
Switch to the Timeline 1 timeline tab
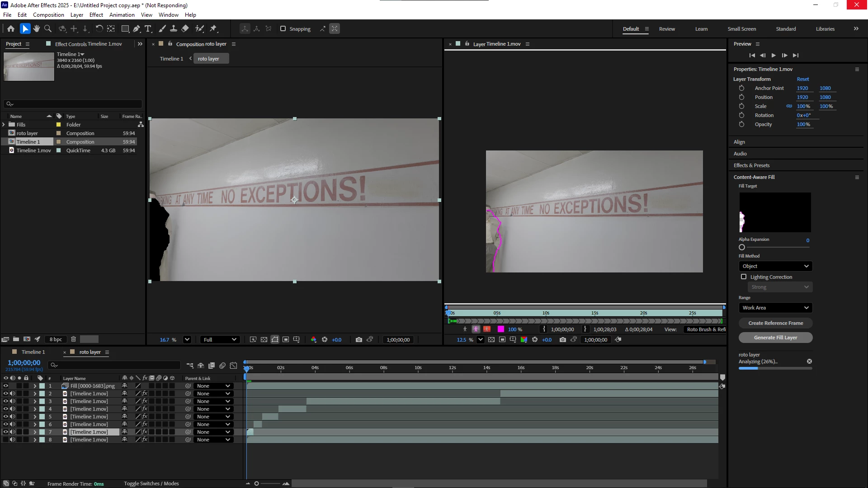click(33, 352)
